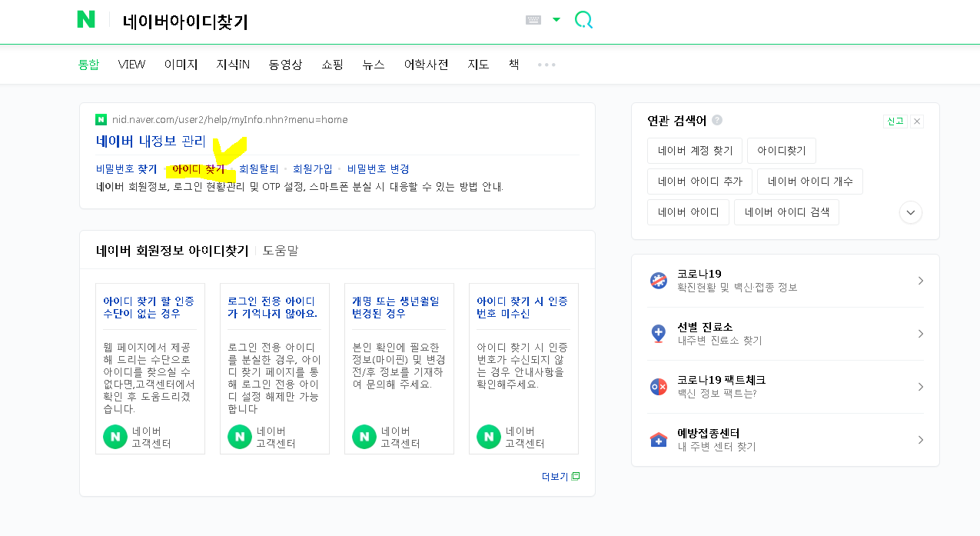Open the 회원탈퇴 link
Screen dimensions: 980x536
pyautogui.click(x=259, y=168)
